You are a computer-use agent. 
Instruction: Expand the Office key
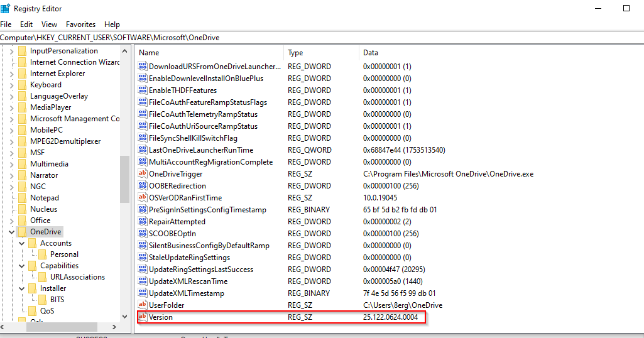point(11,221)
